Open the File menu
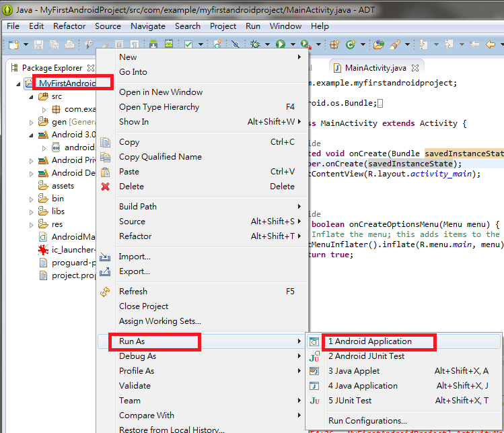The width and height of the screenshot is (504, 433). [13, 26]
